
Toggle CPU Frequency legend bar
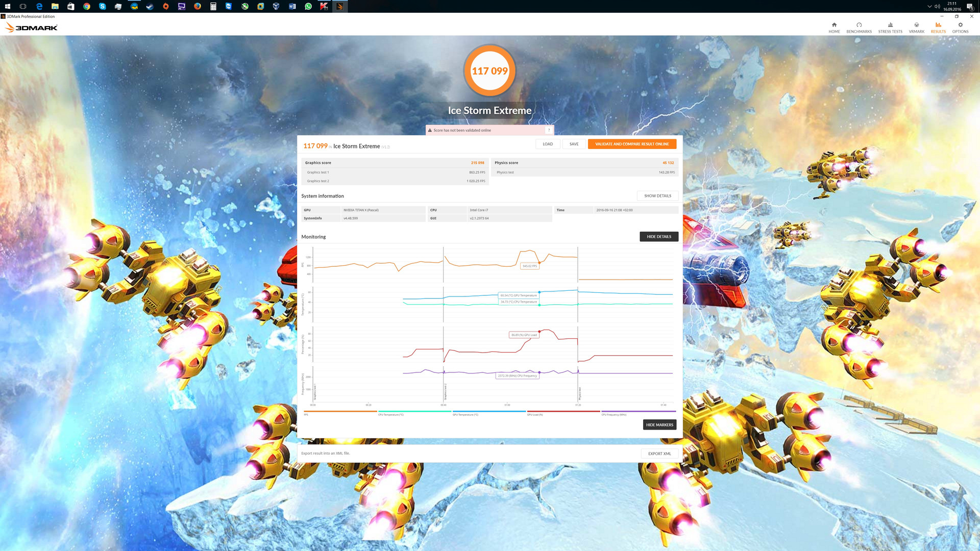[x=638, y=411]
